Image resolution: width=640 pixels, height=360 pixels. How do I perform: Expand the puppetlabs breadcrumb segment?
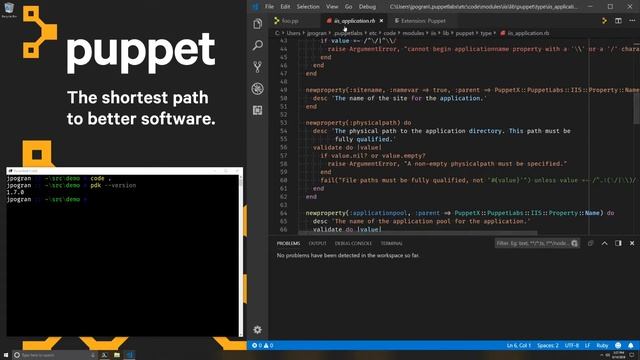tap(348, 33)
